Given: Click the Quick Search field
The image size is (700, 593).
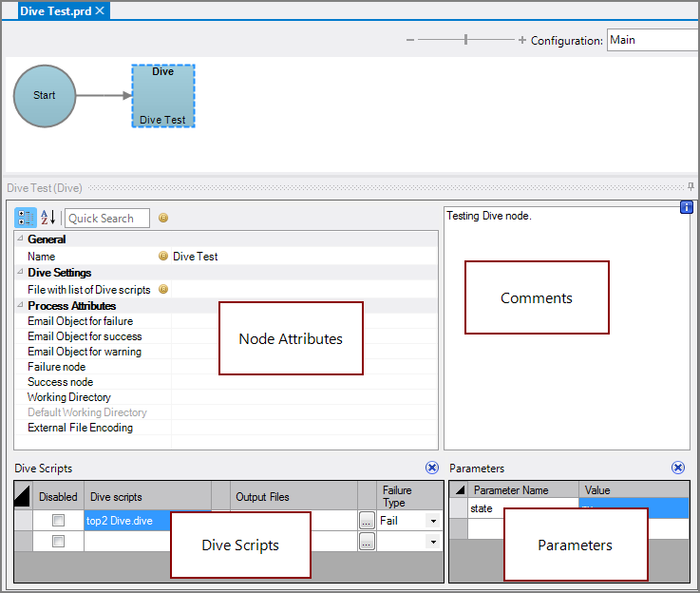Looking at the screenshot, I should click(107, 219).
